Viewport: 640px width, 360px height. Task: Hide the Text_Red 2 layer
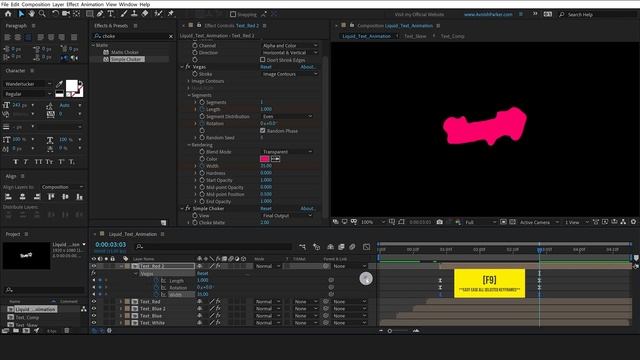click(x=94, y=266)
